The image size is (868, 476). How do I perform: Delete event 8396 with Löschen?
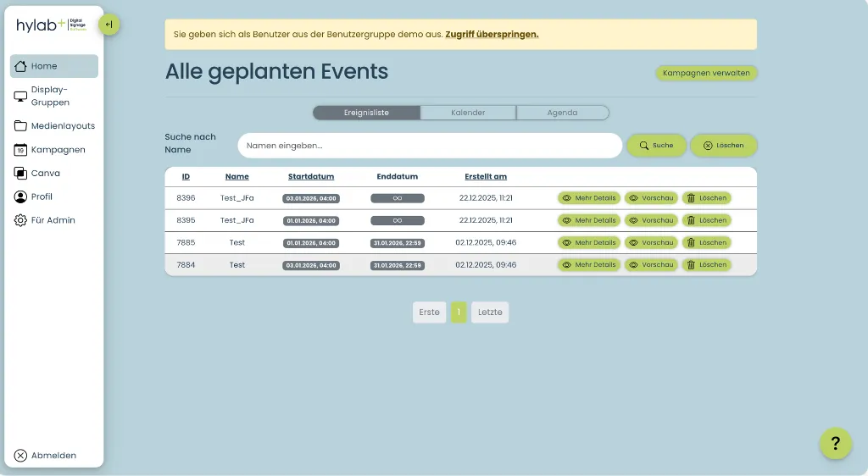tap(707, 198)
